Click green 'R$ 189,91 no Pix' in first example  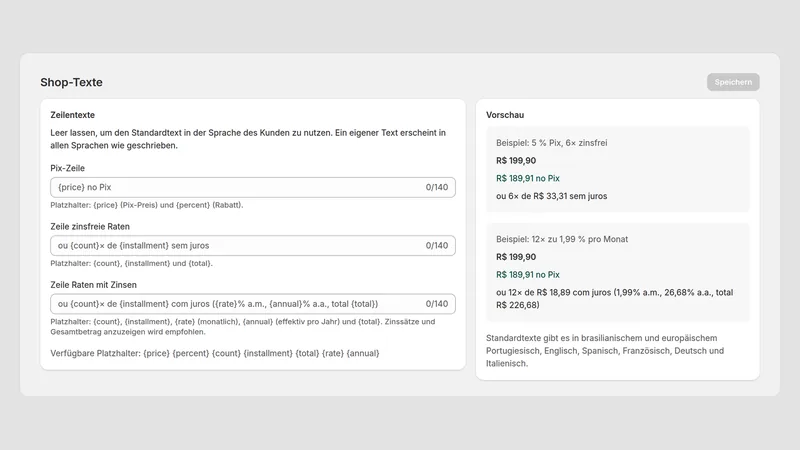(x=528, y=178)
